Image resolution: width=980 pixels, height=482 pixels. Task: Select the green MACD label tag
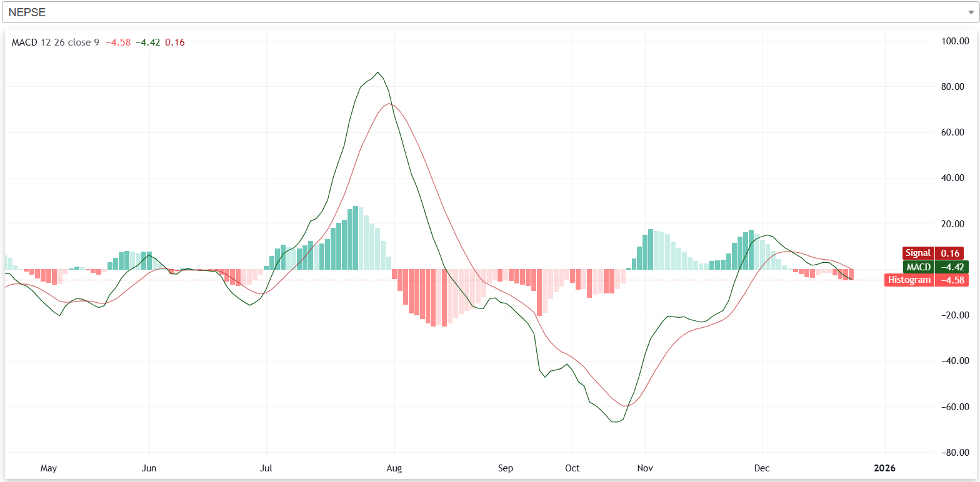click(917, 267)
